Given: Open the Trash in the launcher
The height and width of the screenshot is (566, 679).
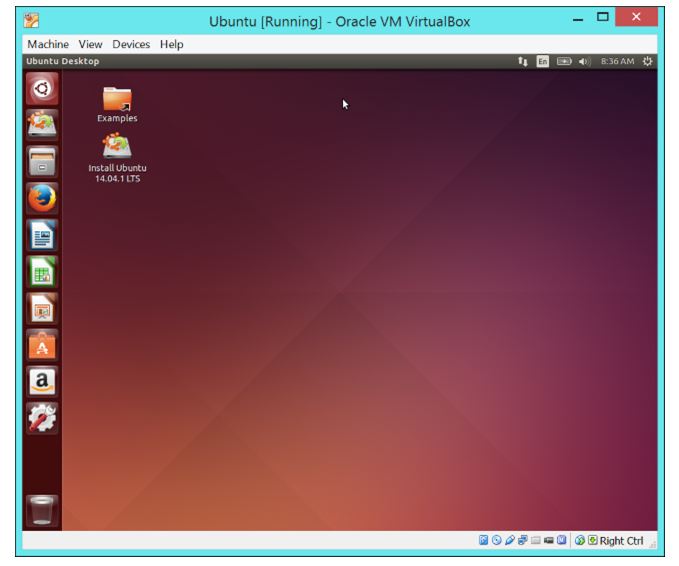Looking at the screenshot, I should [42, 510].
